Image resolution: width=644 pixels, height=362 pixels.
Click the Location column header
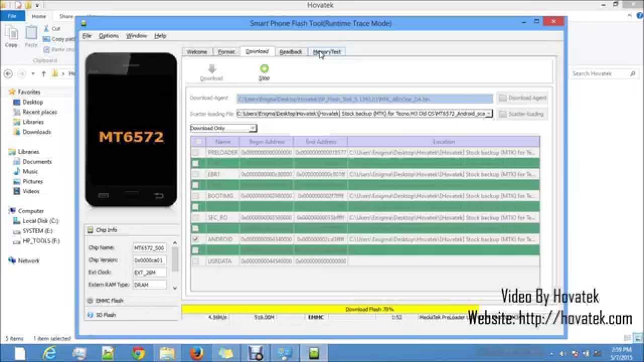click(x=443, y=142)
